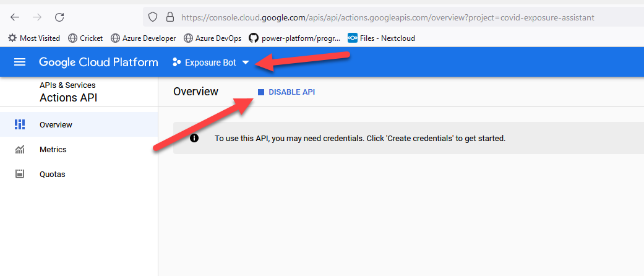The height and width of the screenshot is (276, 644).
Task: Click the shield tracking protection icon
Action: click(153, 17)
